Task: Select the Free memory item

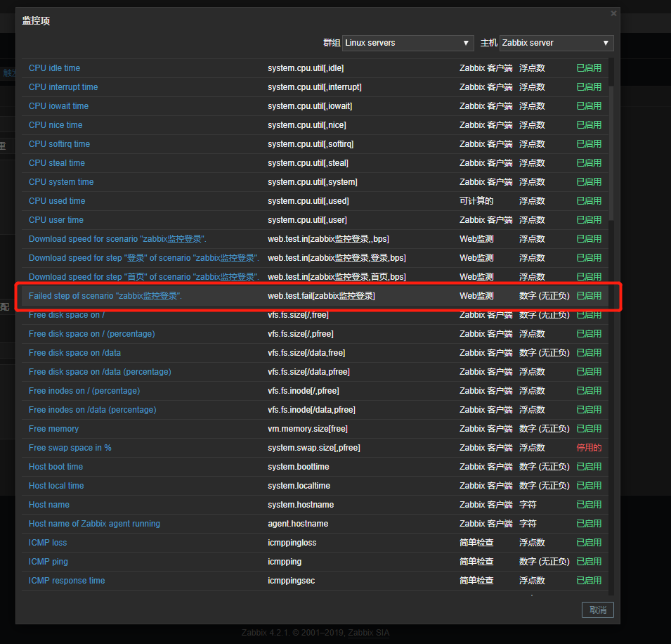Action: (x=53, y=429)
